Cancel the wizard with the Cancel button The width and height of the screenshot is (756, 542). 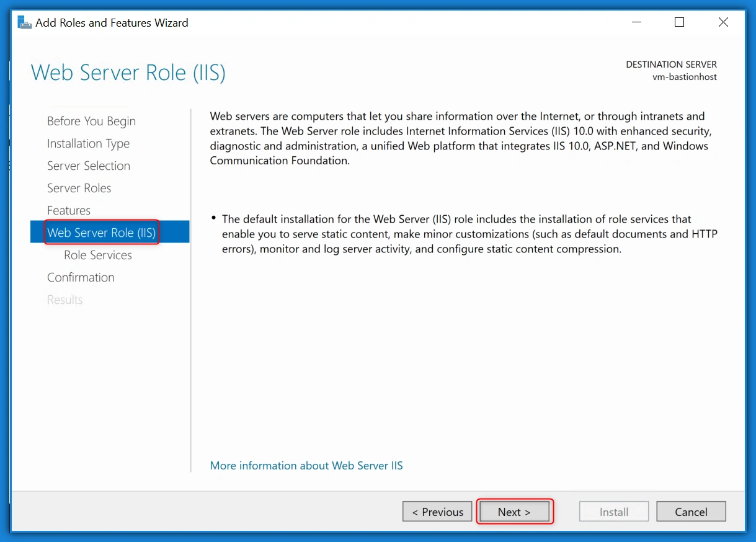pyautogui.click(x=691, y=512)
